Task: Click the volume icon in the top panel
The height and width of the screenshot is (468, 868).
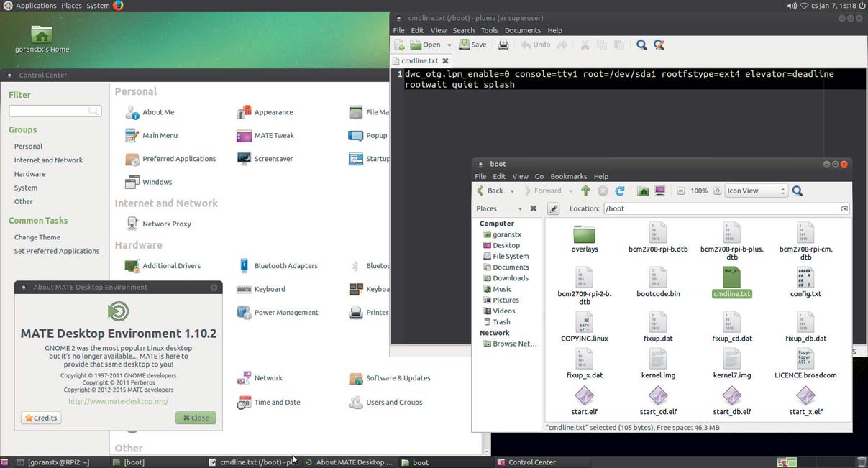Action: [x=791, y=6]
